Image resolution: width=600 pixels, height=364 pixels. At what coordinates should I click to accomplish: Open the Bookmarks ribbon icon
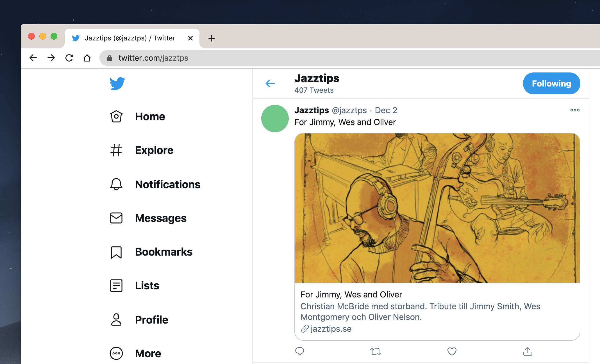click(x=116, y=252)
